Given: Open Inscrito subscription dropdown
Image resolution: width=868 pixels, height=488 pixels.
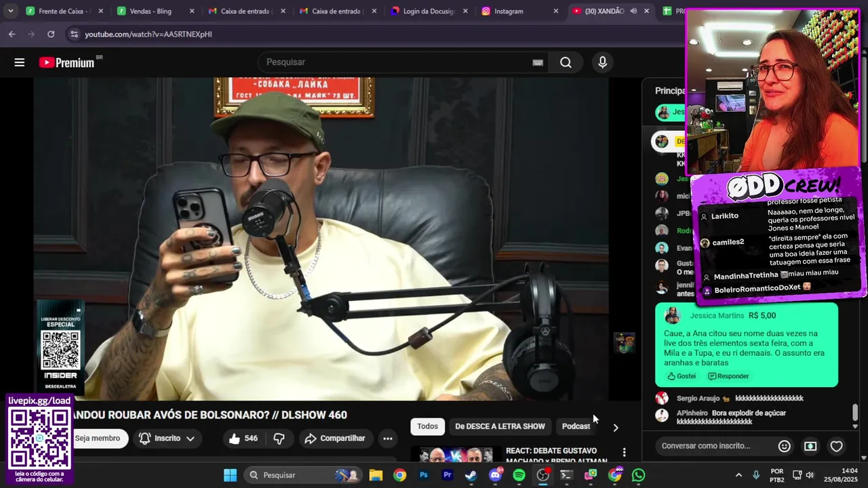Looking at the screenshot, I should coord(167,439).
